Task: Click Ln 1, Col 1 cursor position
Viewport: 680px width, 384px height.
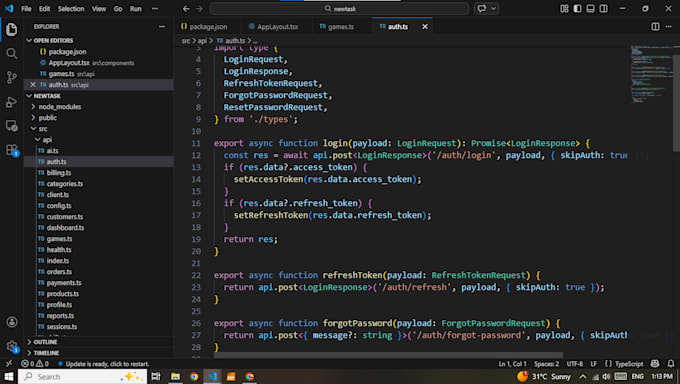Action: 512,364
